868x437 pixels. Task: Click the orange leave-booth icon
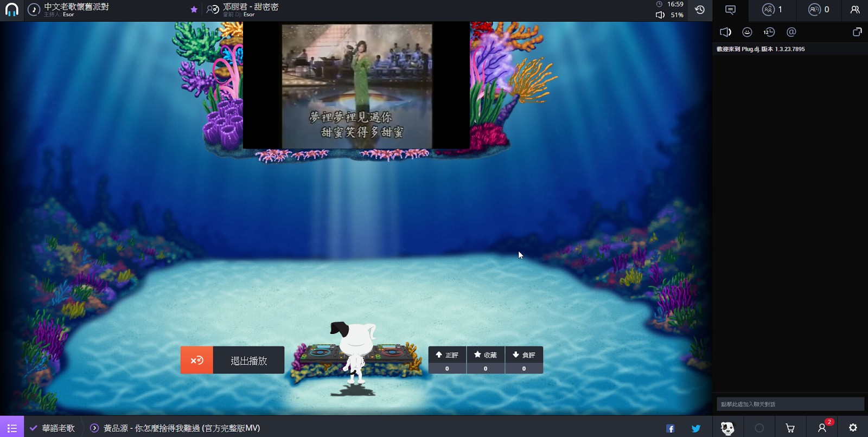coord(197,361)
